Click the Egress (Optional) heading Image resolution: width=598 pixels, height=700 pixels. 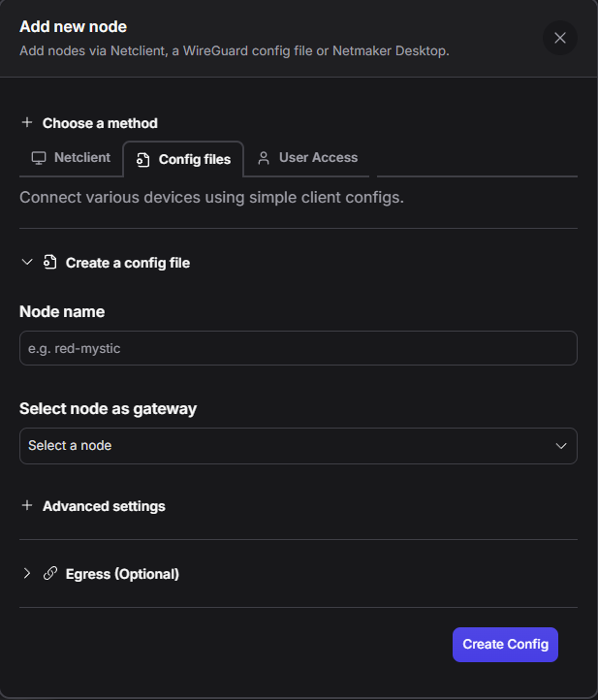(x=122, y=574)
